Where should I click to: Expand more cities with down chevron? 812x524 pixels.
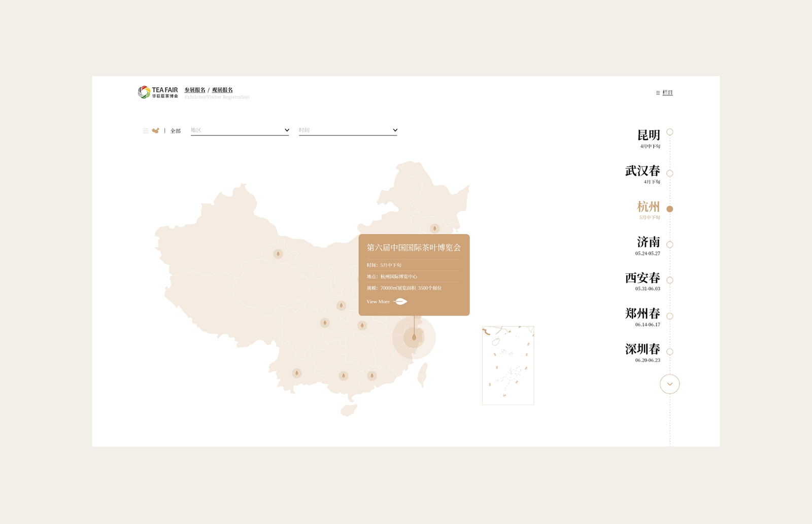pyautogui.click(x=669, y=384)
